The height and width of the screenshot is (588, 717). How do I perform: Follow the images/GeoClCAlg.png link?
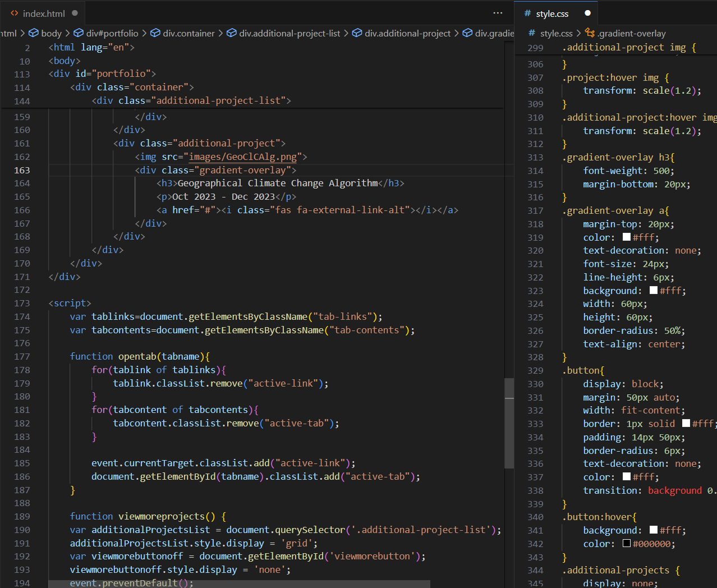pos(243,157)
